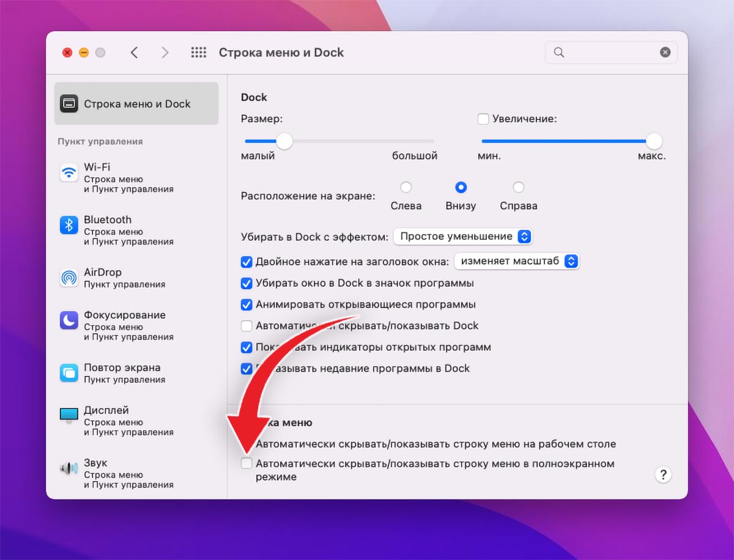Select Справа Dock position radio button

519,187
